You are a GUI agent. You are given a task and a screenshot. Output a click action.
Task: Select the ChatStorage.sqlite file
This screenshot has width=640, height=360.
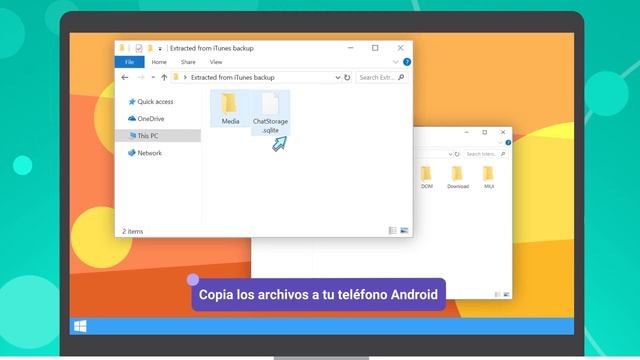point(270,113)
